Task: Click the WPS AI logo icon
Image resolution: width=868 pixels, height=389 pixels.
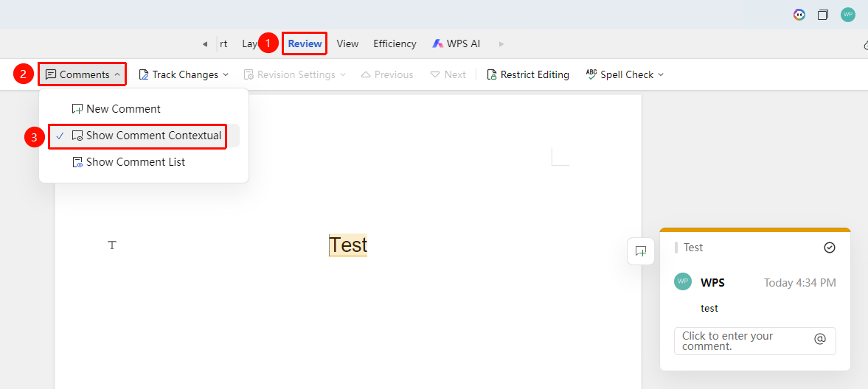Action: (438, 43)
